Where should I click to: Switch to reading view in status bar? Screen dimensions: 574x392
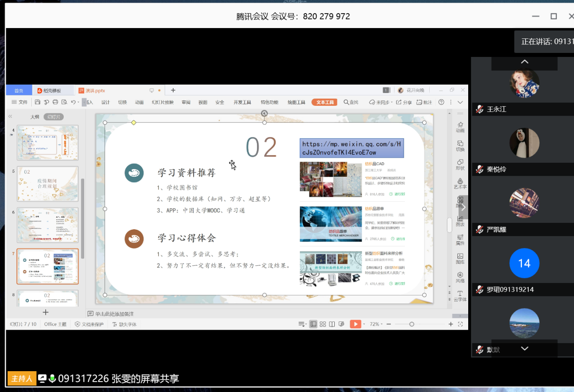[x=332, y=324]
